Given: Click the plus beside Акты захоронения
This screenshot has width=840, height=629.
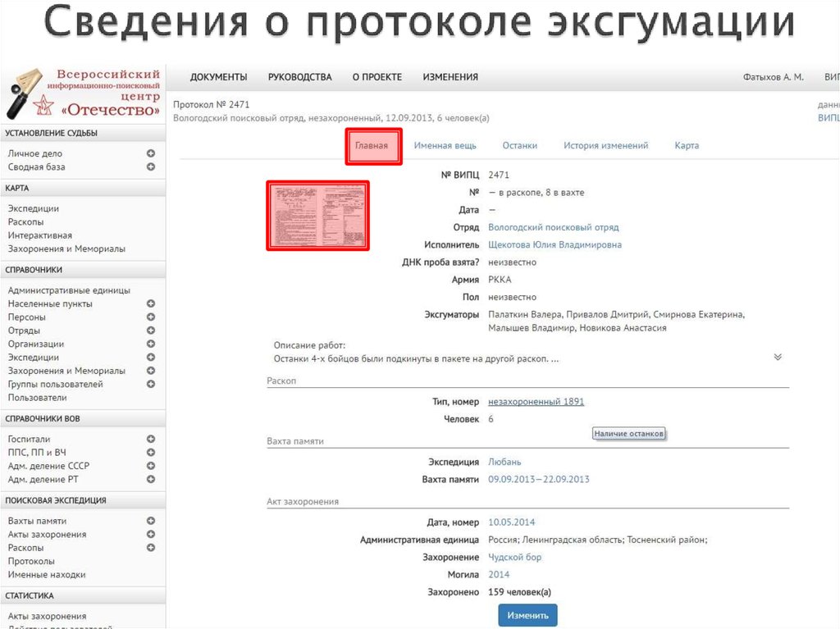Looking at the screenshot, I should point(151,534).
